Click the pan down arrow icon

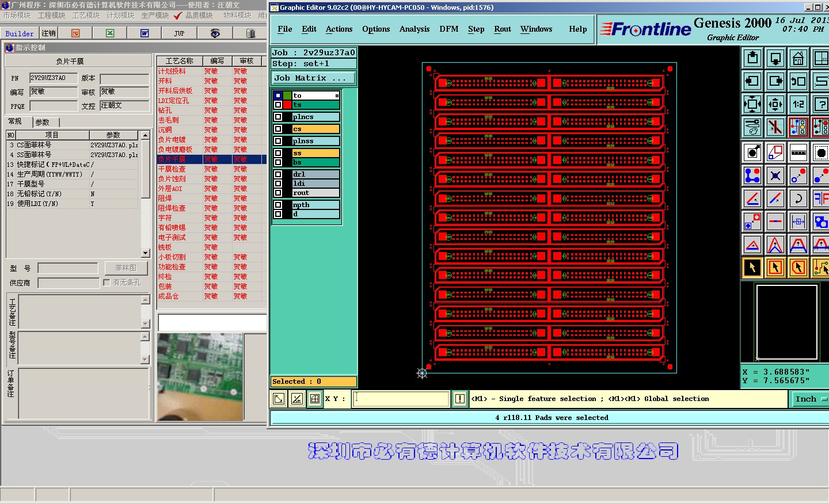(775, 58)
